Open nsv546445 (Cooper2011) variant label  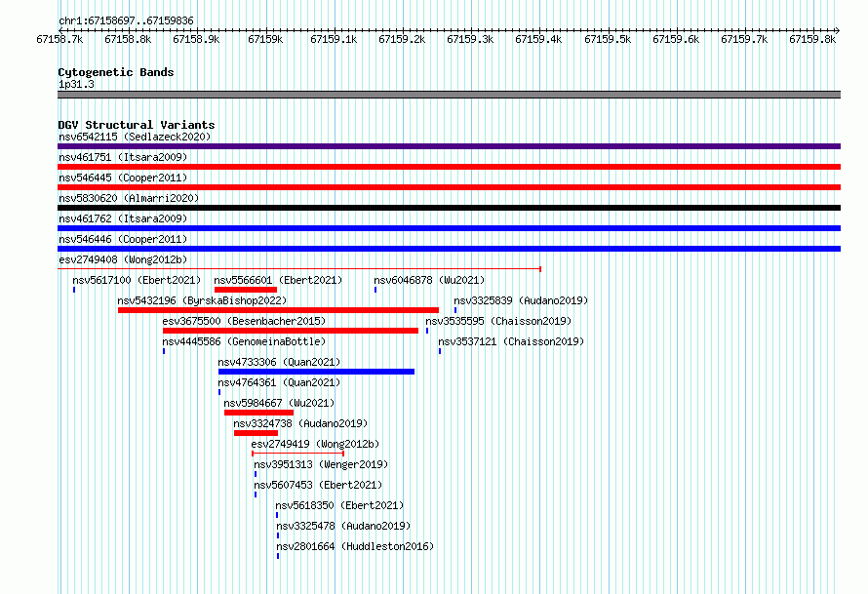(123, 178)
